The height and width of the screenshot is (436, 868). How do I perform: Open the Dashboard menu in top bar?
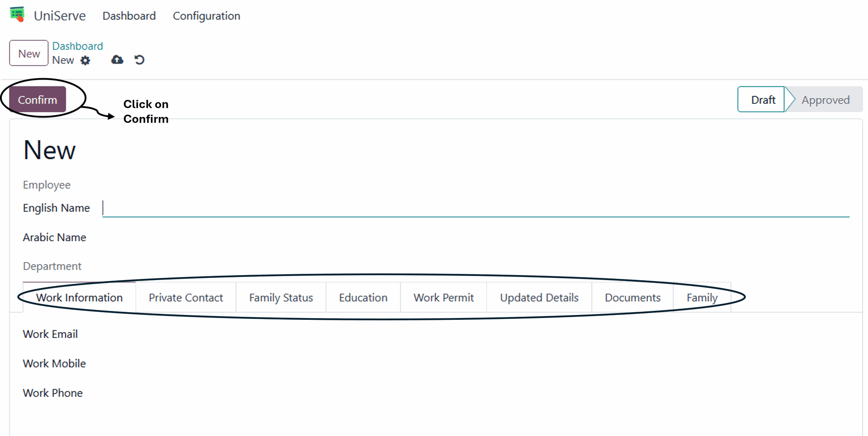pyautogui.click(x=129, y=16)
